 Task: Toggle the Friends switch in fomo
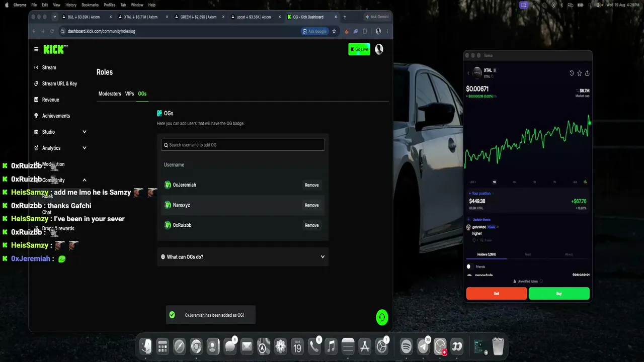(469, 266)
